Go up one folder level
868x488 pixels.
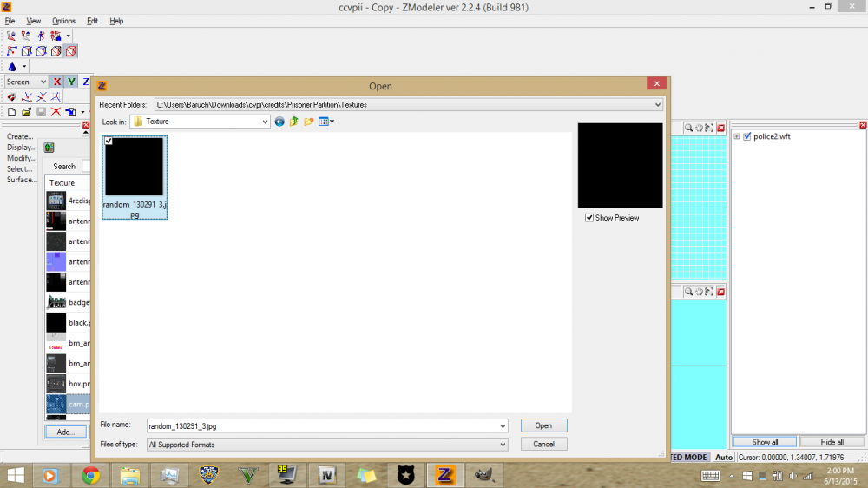point(294,122)
